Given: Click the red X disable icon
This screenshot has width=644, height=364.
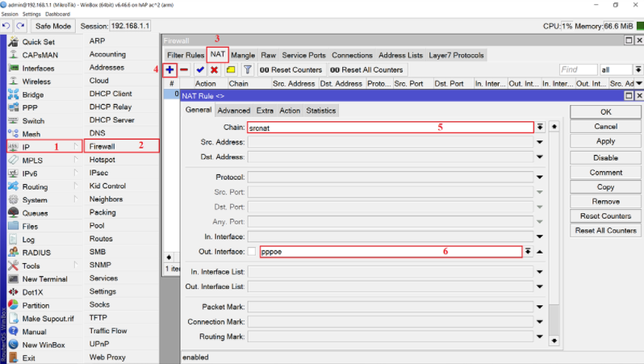Looking at the screenshot, I should click(x=214, y=70).
